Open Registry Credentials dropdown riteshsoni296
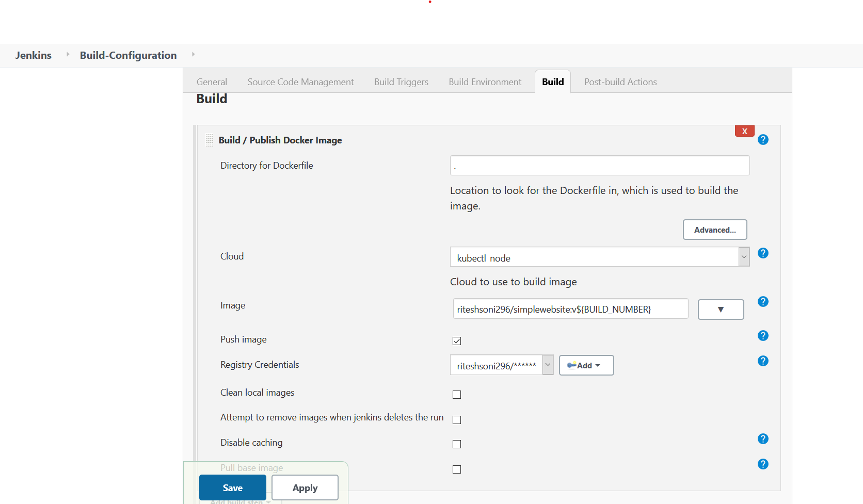 502,365
